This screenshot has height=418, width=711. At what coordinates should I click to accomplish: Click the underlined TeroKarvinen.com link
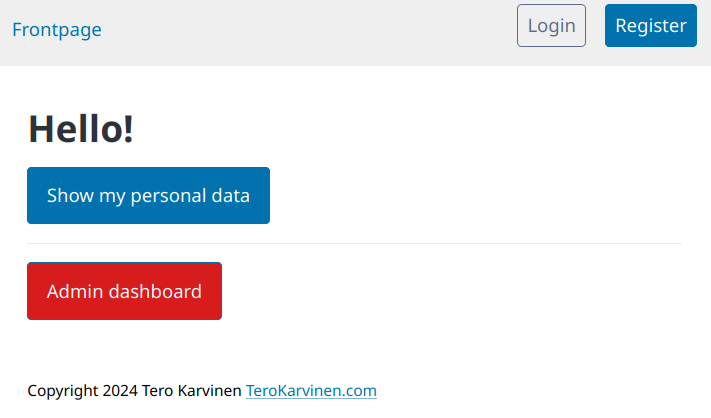(311, 390)
